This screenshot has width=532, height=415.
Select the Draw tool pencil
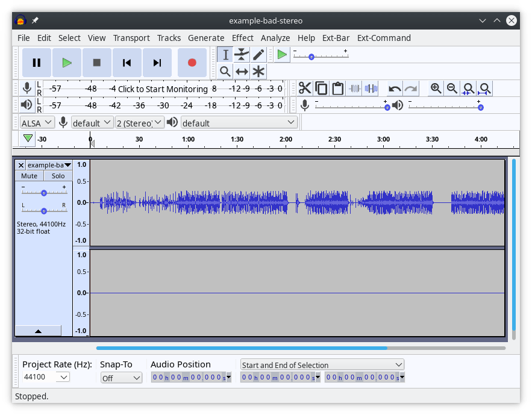coord(257,54)
